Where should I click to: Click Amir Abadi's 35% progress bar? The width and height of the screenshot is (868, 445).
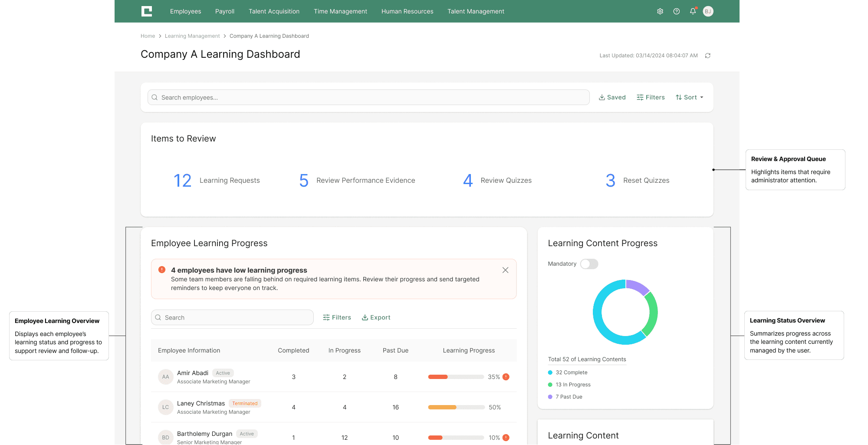(456, 377)
